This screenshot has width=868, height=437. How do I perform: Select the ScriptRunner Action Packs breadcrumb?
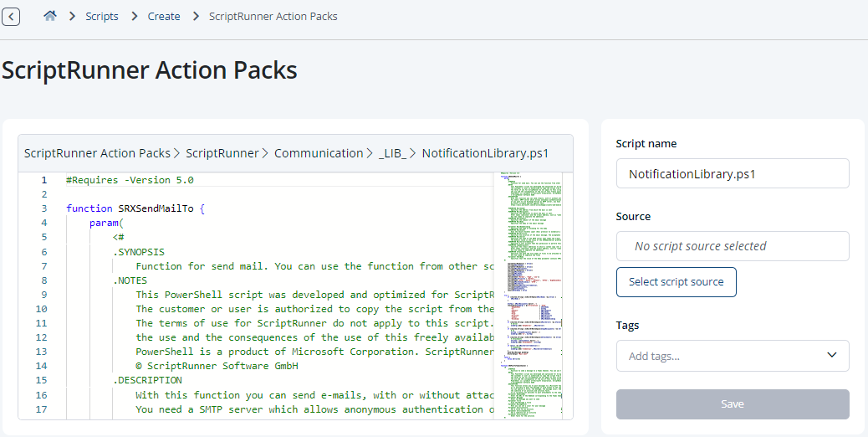(273, 17)
